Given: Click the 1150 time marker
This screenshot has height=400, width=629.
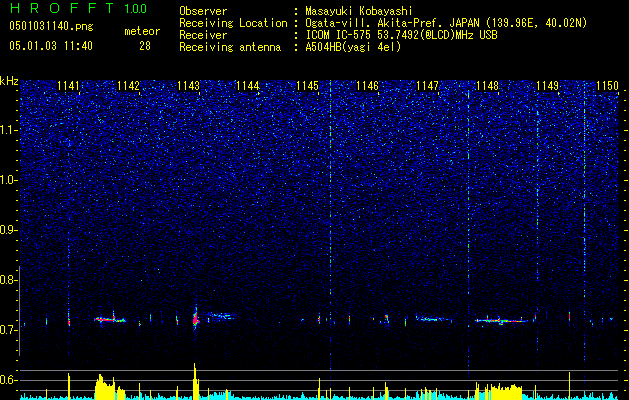Looking at the screenshot, I should click(607, 86).
